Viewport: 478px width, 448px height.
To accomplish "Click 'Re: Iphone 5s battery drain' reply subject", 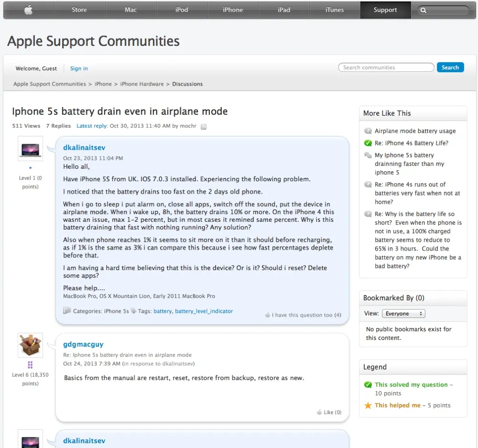I will (x=128, y=355).
